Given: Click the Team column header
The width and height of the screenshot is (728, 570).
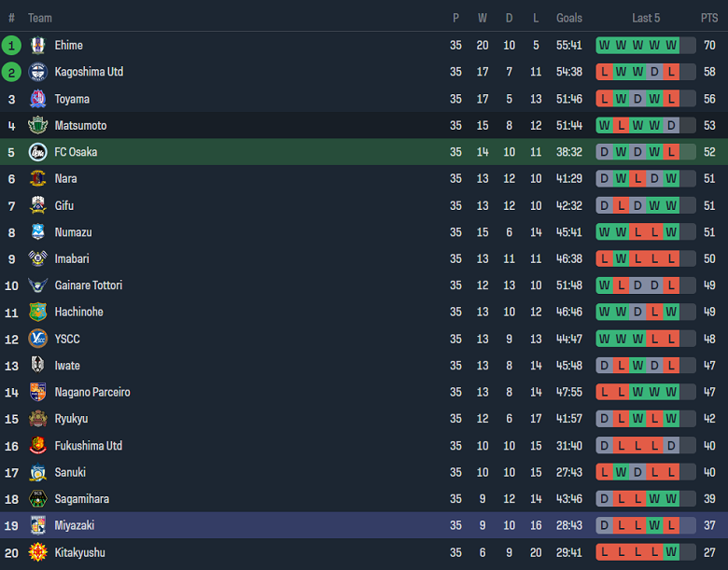Looking at the screenshot, I should click(40, 18).
